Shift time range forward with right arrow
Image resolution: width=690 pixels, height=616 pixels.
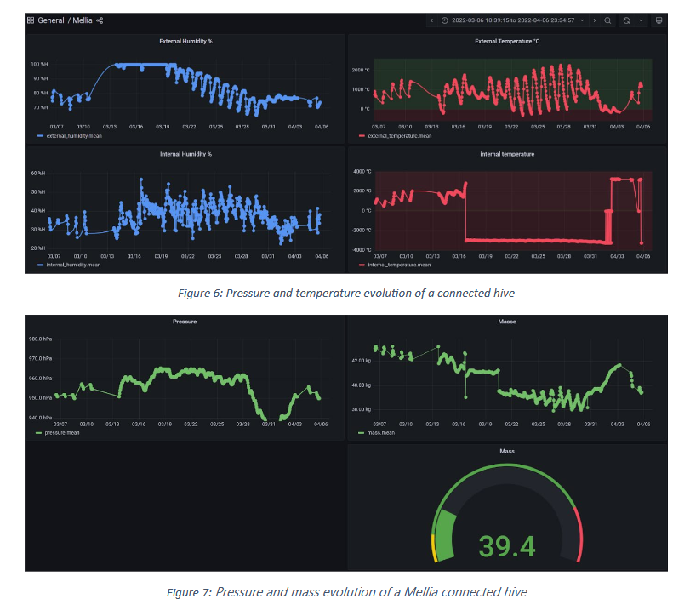[x=595, y=20]
